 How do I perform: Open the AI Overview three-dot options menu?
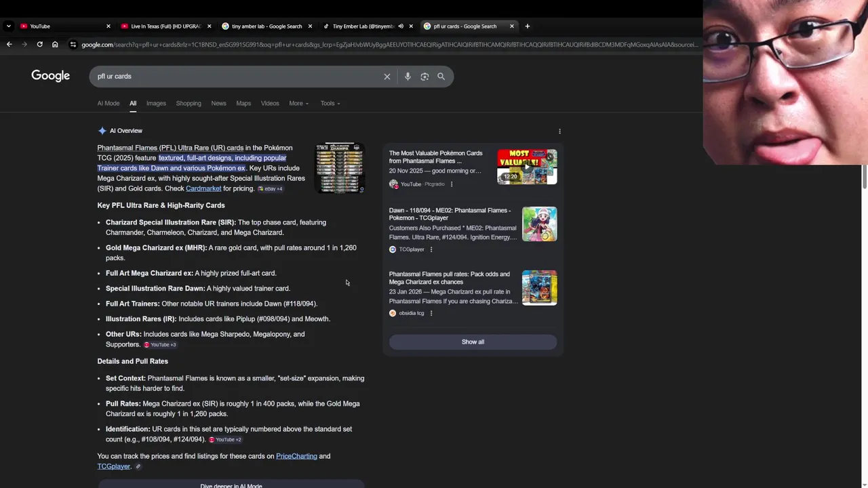coord(559,131)
